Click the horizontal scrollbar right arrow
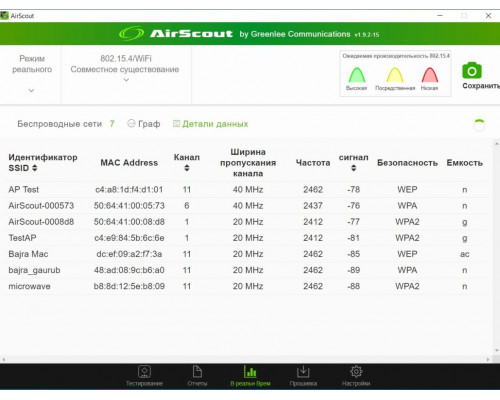The image size is (500, 400). click(x=488, y=359)
